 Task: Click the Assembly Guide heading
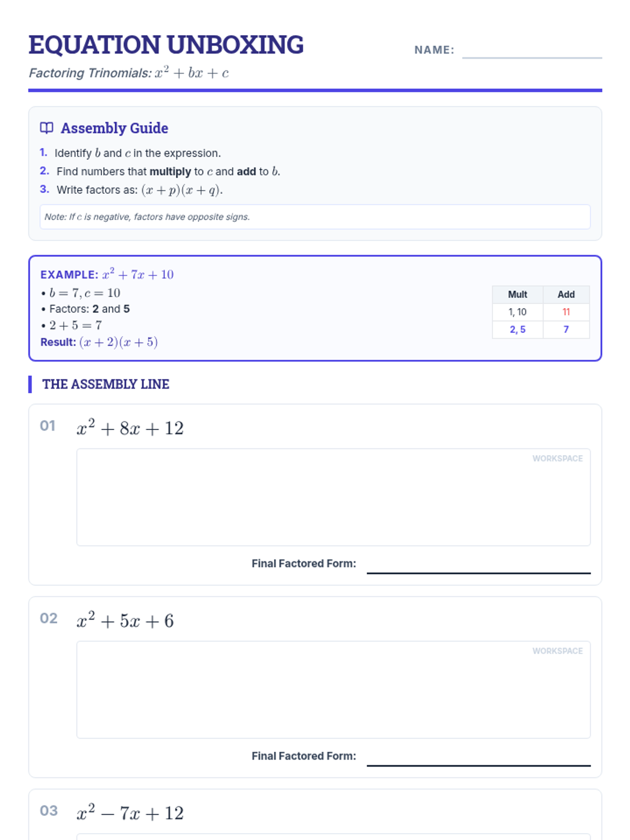tap(114, 128)
